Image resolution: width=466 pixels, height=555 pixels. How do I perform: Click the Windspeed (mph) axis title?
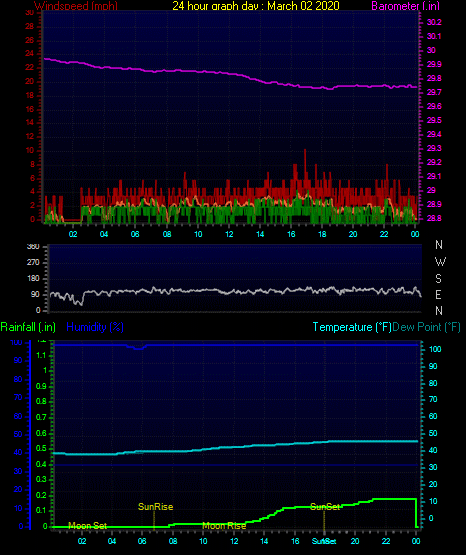click(x=76, y=6)
